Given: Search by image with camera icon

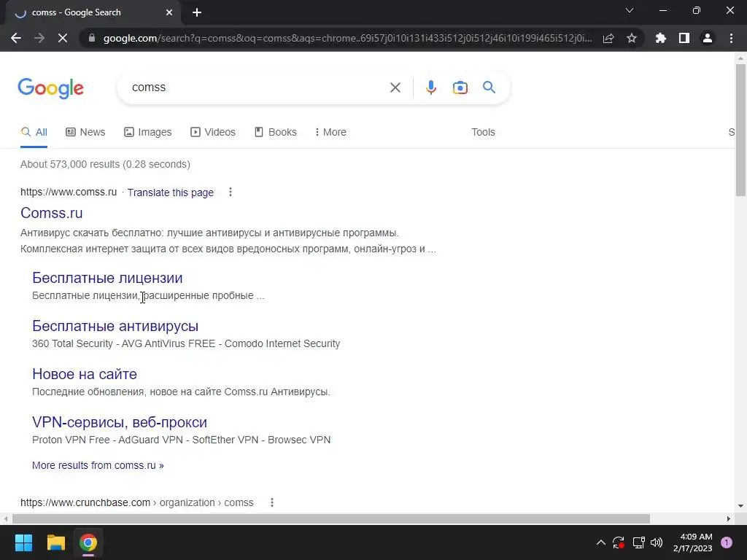Looking at the screenshot, I should [460, 87].
